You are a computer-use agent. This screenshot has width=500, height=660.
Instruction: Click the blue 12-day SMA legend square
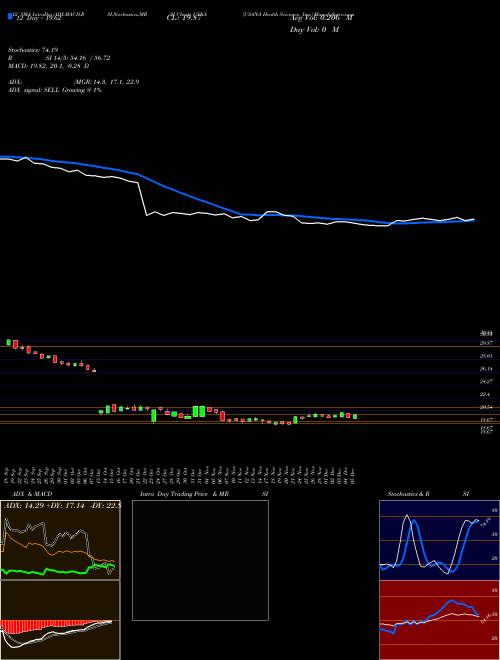(x=10, y=17)
